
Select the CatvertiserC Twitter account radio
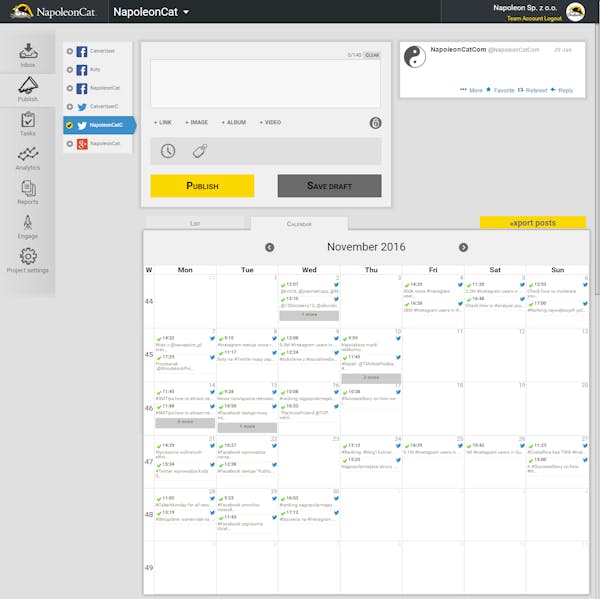(70, 106)
